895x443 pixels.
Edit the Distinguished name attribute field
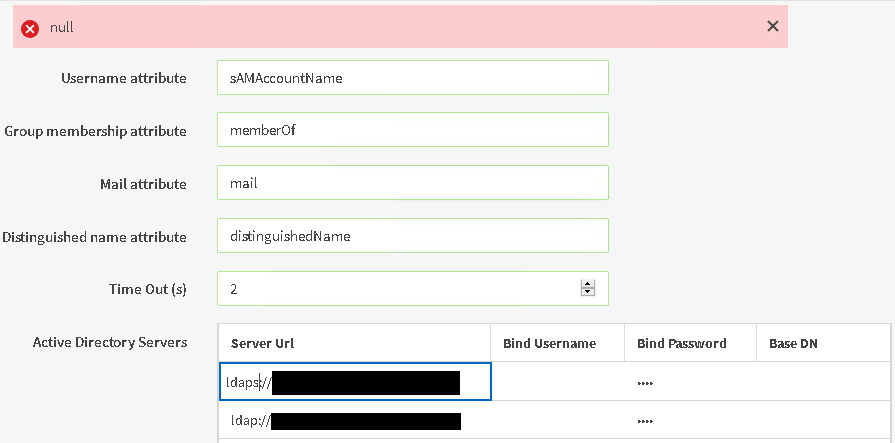click(x=413, y=235)
